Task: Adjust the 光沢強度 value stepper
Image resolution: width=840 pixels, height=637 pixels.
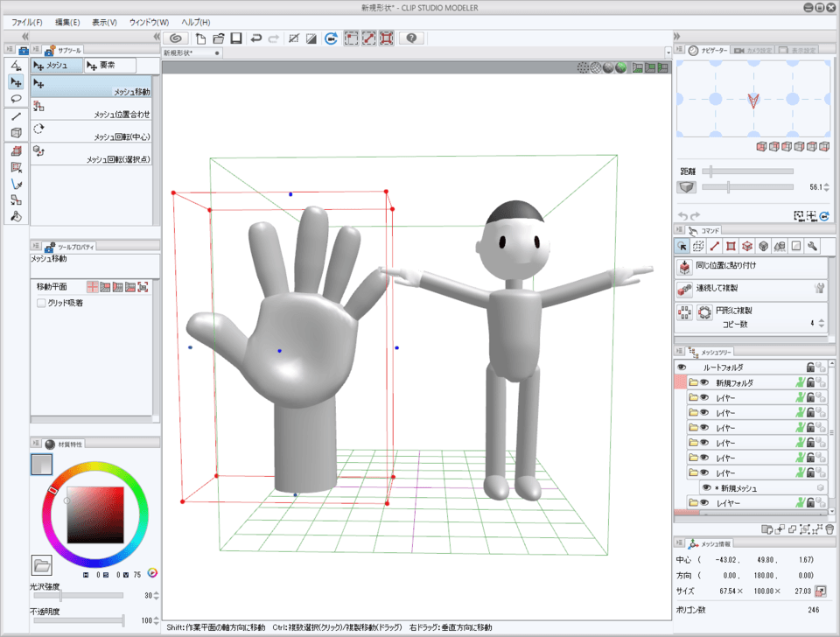Action: 156,595
